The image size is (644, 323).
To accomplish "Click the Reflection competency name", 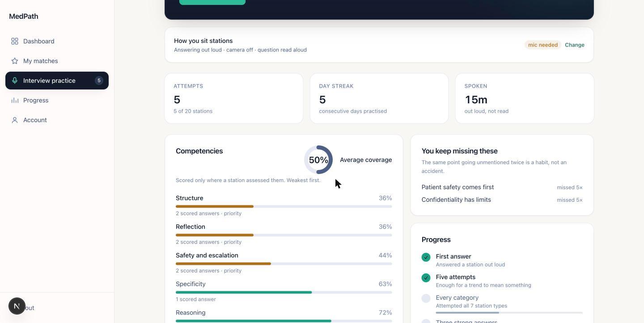I will (191, 227).
